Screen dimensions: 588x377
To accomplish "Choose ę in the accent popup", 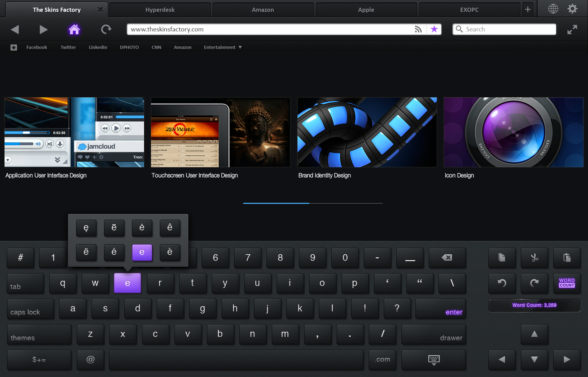I will pyautogui.click(x=86, y=228).
